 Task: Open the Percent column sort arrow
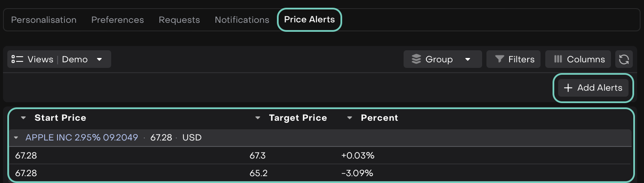pyautogui.click(x=349, y=118)
